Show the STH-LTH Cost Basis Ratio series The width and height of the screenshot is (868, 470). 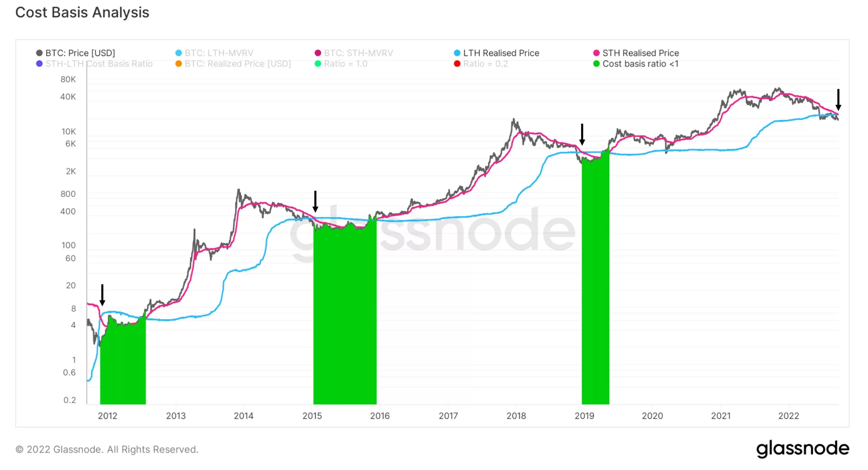[99, 64]
